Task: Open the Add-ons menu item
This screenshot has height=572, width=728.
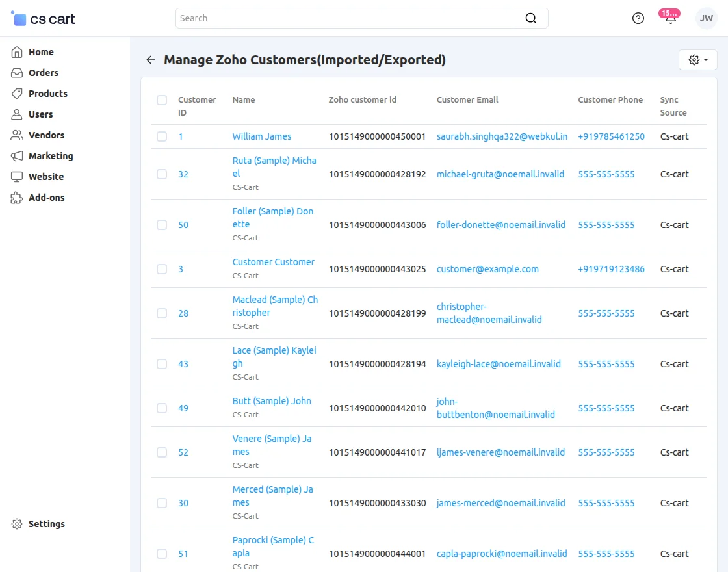Action: pos(46,198)
